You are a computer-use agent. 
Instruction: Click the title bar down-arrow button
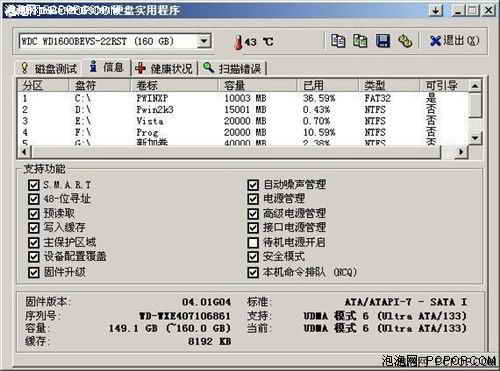coord(435,10)
